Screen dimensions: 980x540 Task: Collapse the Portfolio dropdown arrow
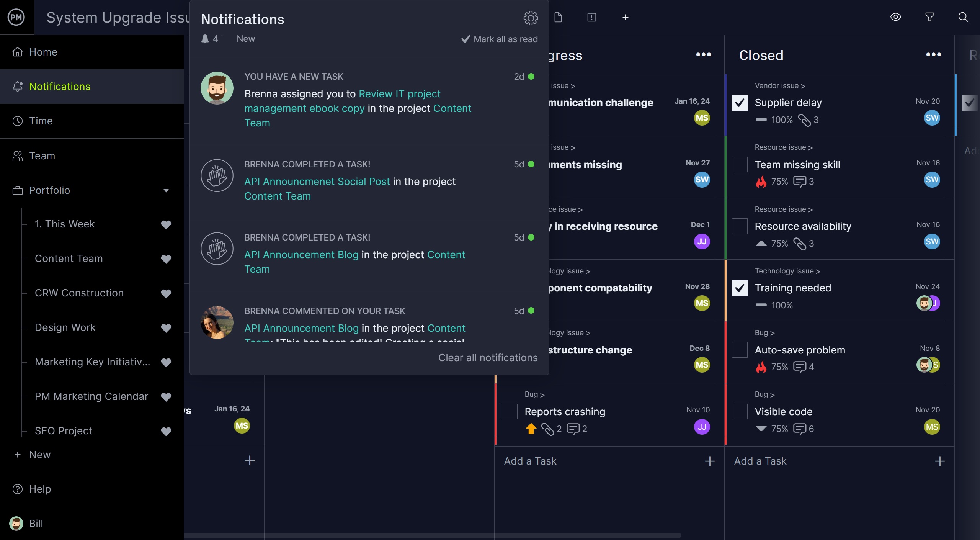pos(166,190)
